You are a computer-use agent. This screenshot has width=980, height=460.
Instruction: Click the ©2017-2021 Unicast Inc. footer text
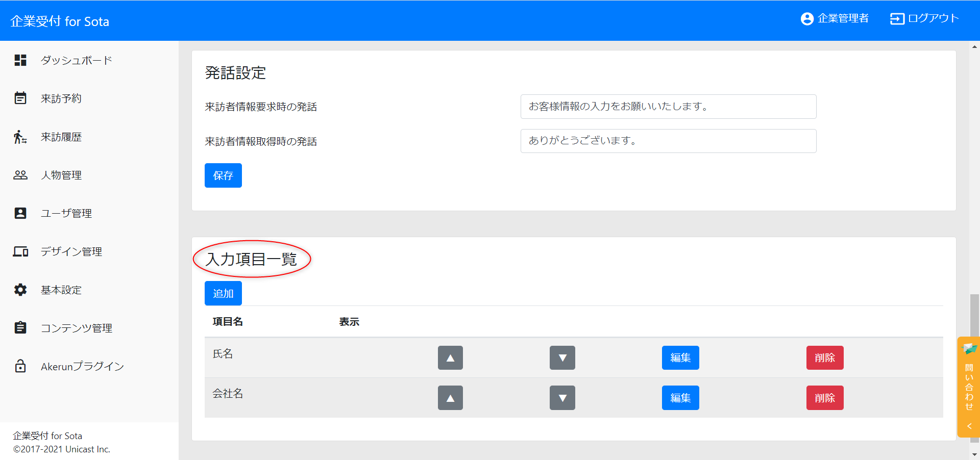point(62,449)
